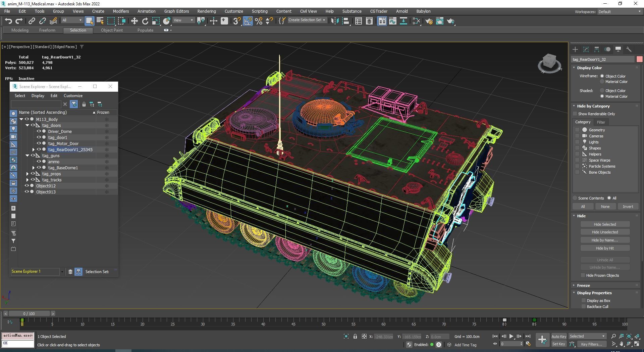
Task: Open the Create command panel tab
Action: (x=575, y=49)
